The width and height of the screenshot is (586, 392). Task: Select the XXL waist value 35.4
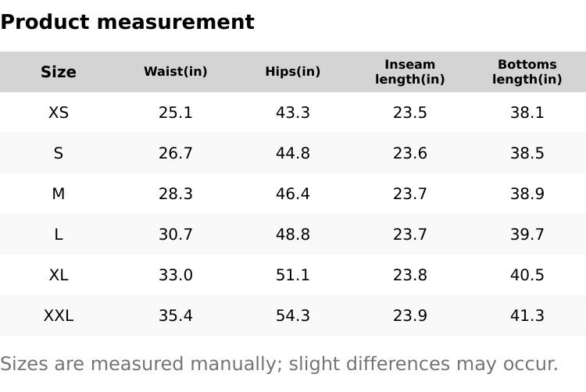tap(176, 315)
